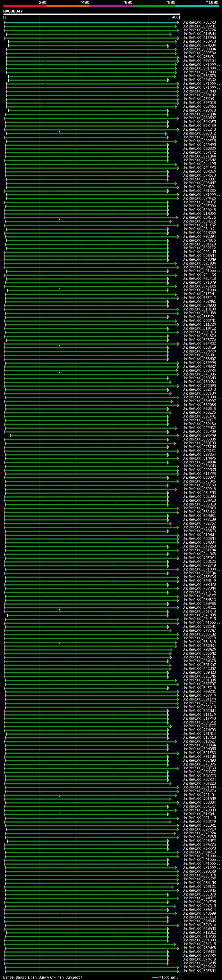This screenshot has height=980, width=222.
Task: Select hit UniRef100_C1MSN4
Action: pyautogui.click(x=199, y=34)
